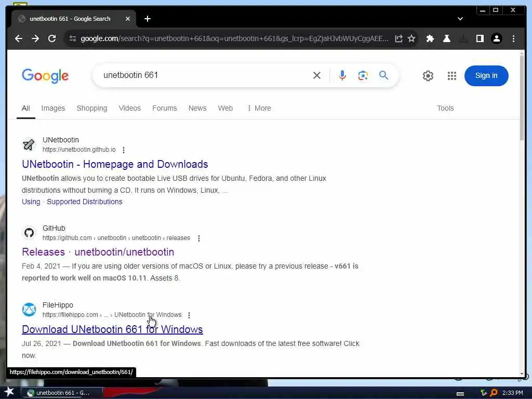This screenshot has height=399, width=532.
Task: Open Download UNetbootin 661 for Windows
Action: pyautogui.click(x=112, y=329)
